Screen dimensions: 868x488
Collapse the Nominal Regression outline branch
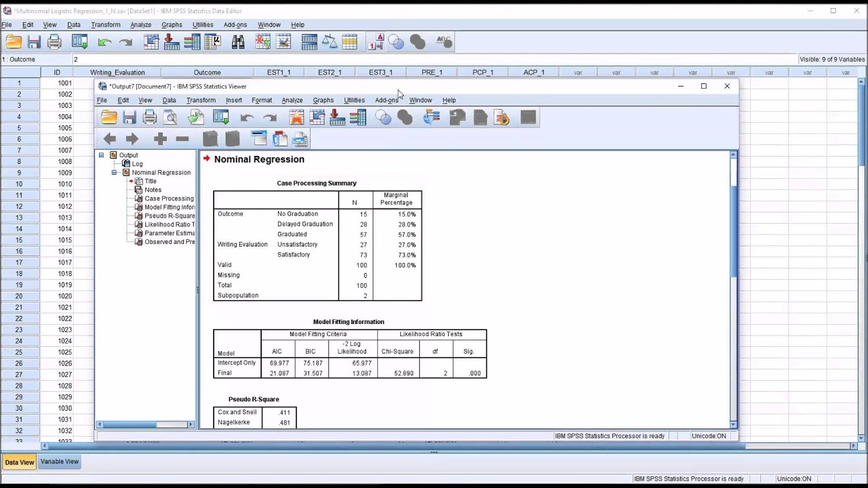(x=114, y=173)
